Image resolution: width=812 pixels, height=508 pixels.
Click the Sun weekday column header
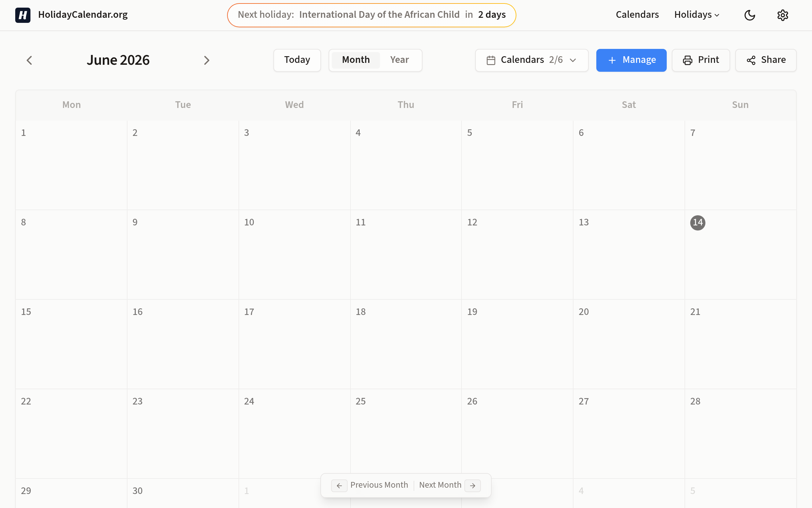740,105
